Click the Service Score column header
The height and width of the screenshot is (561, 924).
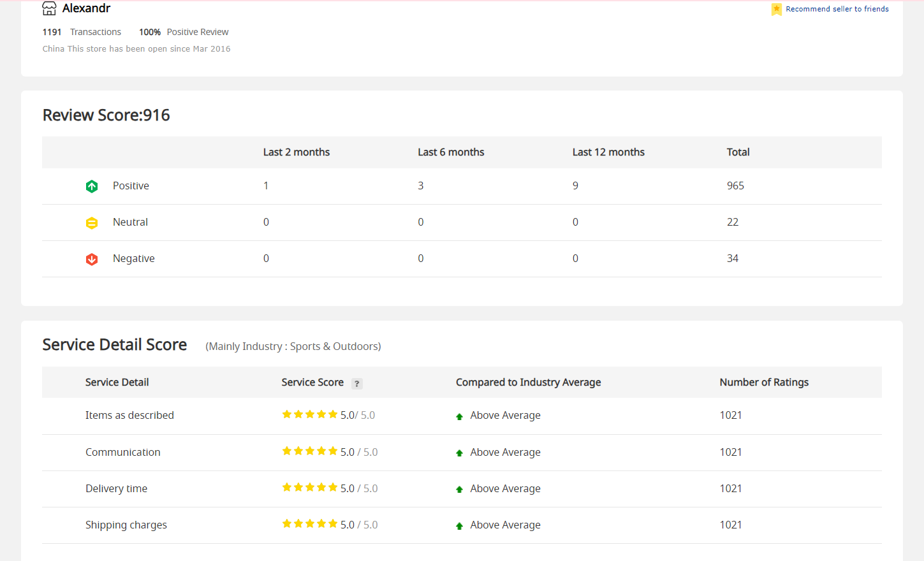(312, 382)
